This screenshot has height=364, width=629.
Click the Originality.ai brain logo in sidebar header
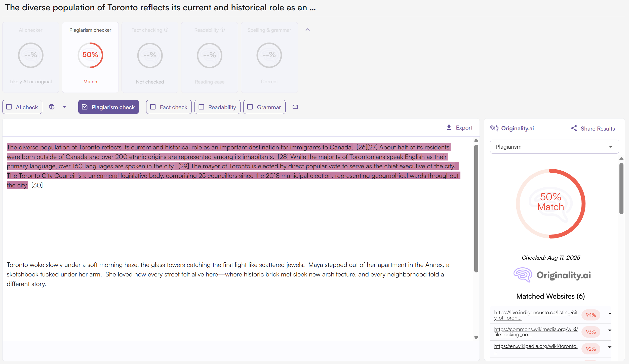pos(494,128)
